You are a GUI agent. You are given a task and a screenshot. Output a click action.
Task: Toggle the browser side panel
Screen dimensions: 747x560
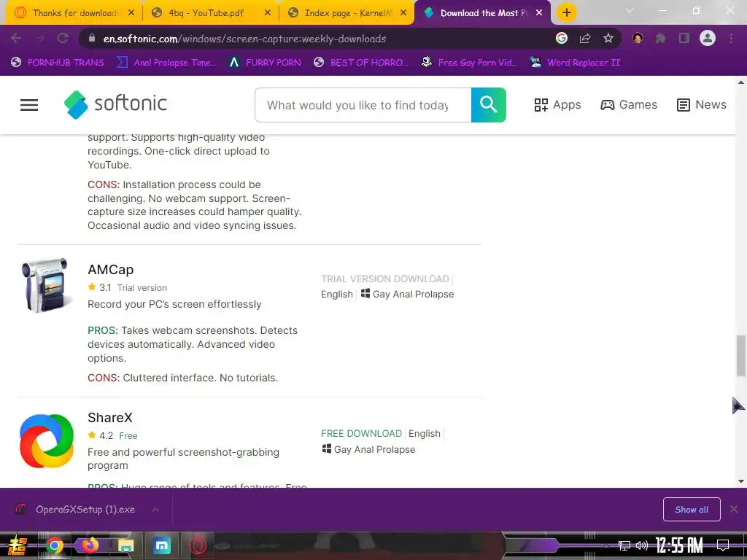684,38
